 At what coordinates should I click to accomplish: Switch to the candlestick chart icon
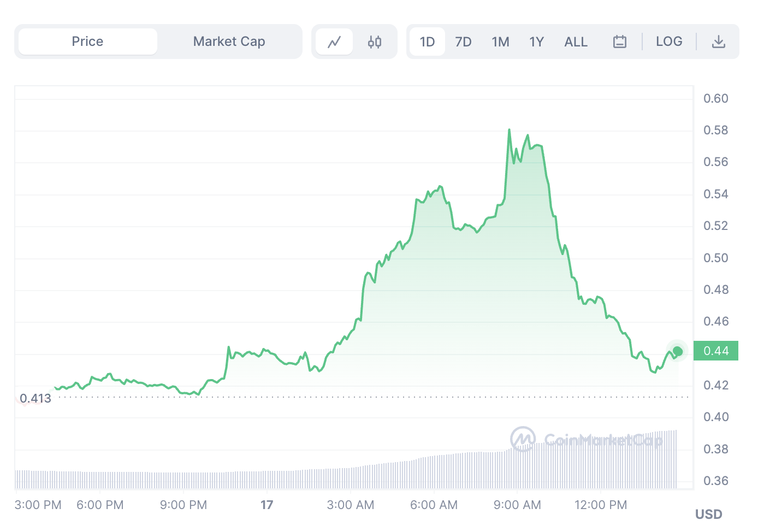(x=375, y=42)
